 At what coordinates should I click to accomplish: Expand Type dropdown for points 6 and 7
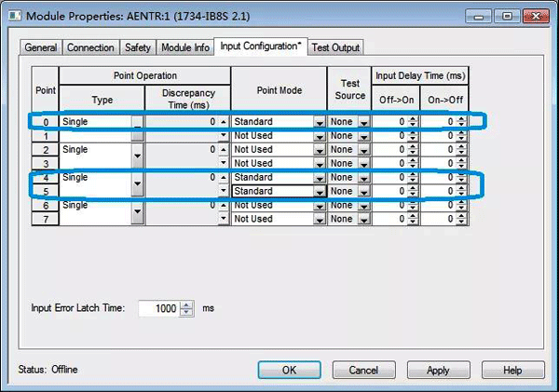(x=139, y=212)
